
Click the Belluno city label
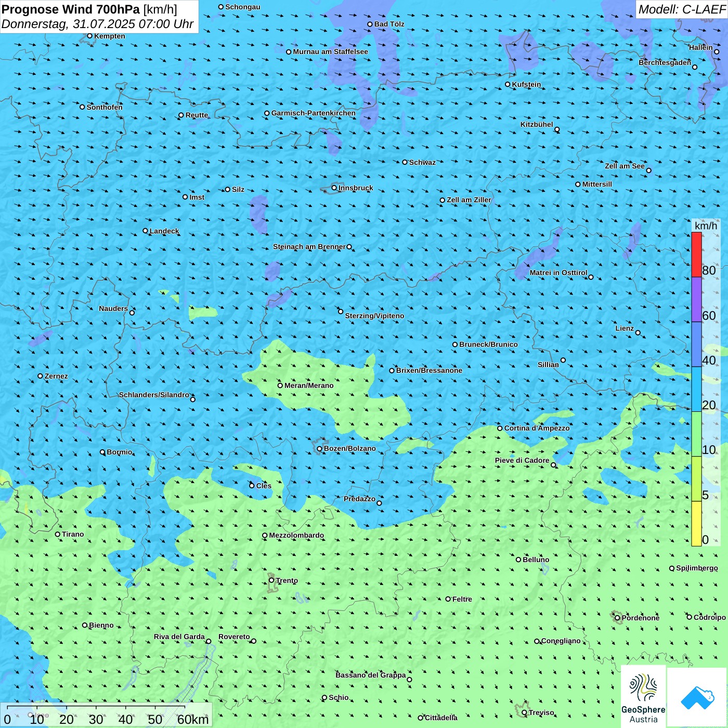click(536, 560)
